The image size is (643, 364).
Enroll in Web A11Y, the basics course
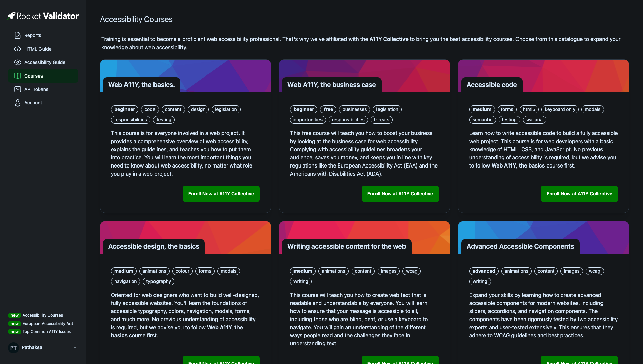point(221,194)
